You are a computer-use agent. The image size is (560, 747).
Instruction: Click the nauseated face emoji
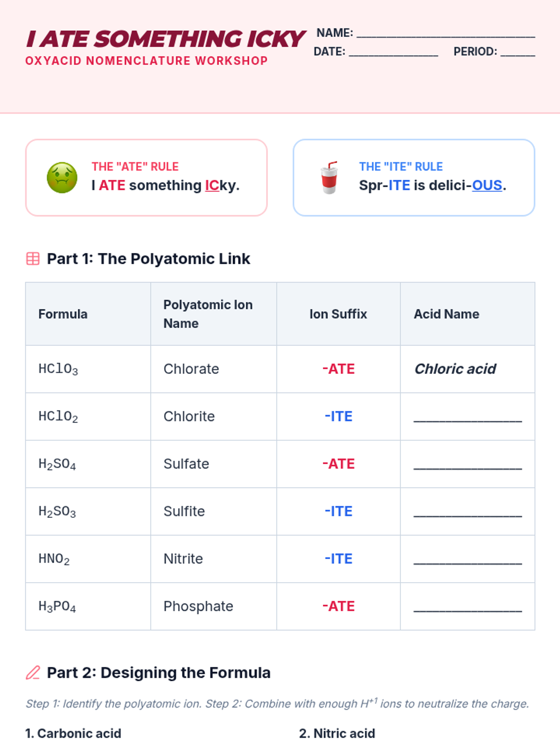tap(62, 178)
